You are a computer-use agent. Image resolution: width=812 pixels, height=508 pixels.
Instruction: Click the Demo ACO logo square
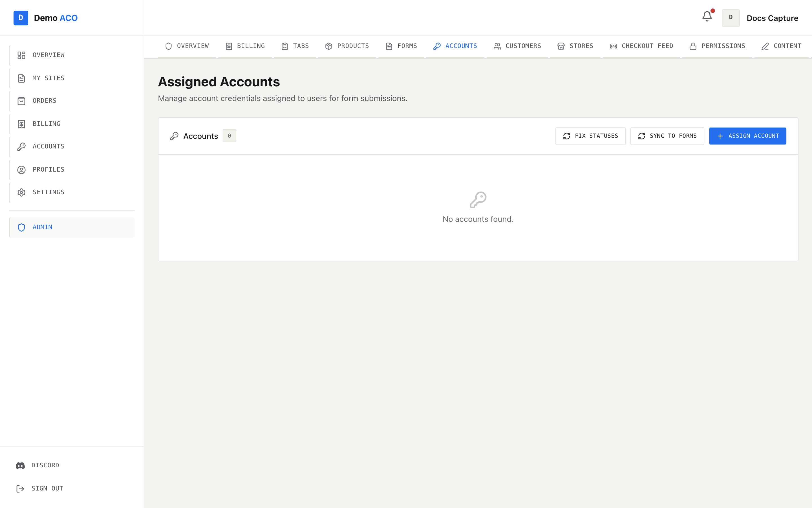pos(21,18)
